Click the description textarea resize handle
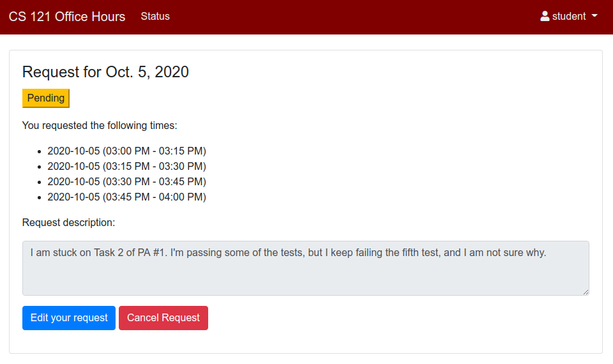 coord(585,291)
